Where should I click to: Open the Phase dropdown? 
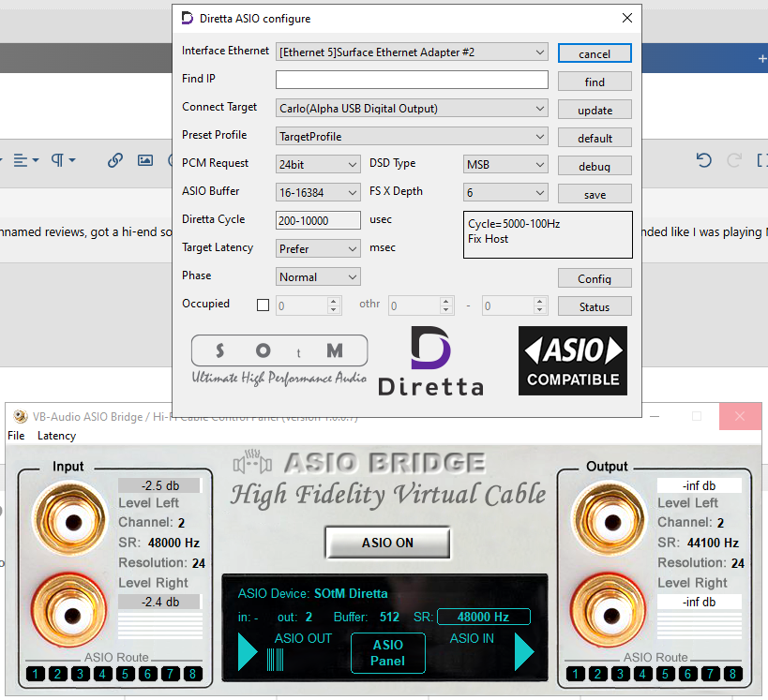tap(318, 276)
